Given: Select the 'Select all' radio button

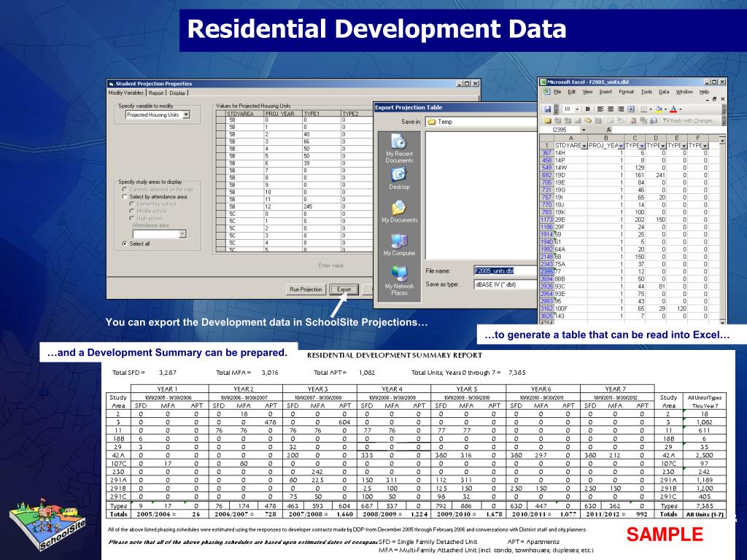Looking at the screenshot, I should pos(125,244).
